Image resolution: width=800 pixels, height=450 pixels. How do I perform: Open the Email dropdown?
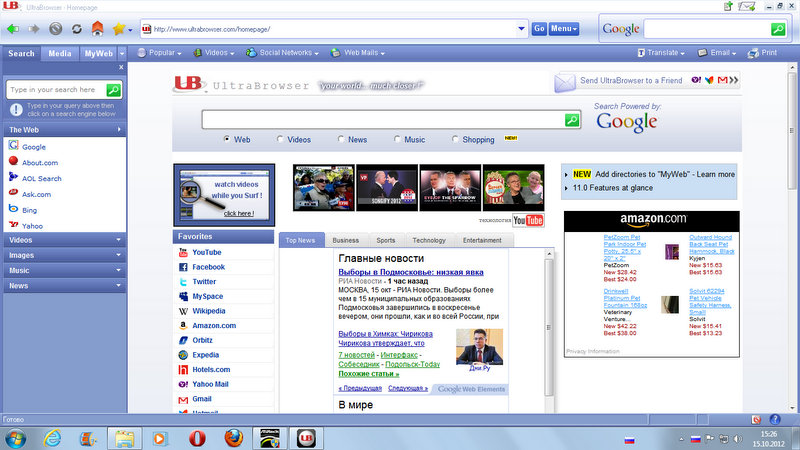pyautogui.click(x=717, y=53)
